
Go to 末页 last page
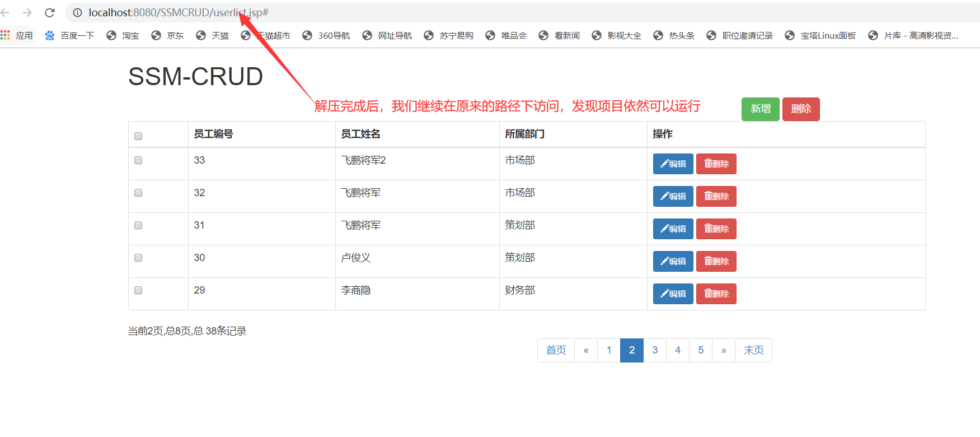click(754, 350)
